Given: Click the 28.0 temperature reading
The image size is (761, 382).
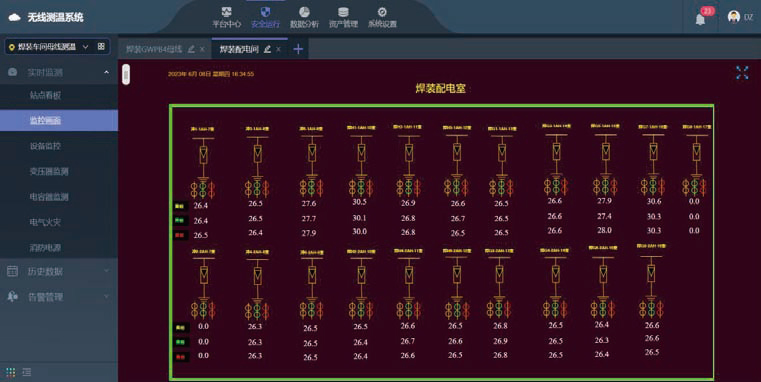Looking at the screenshot, I should pyautogui.click(x=604, y=230).
